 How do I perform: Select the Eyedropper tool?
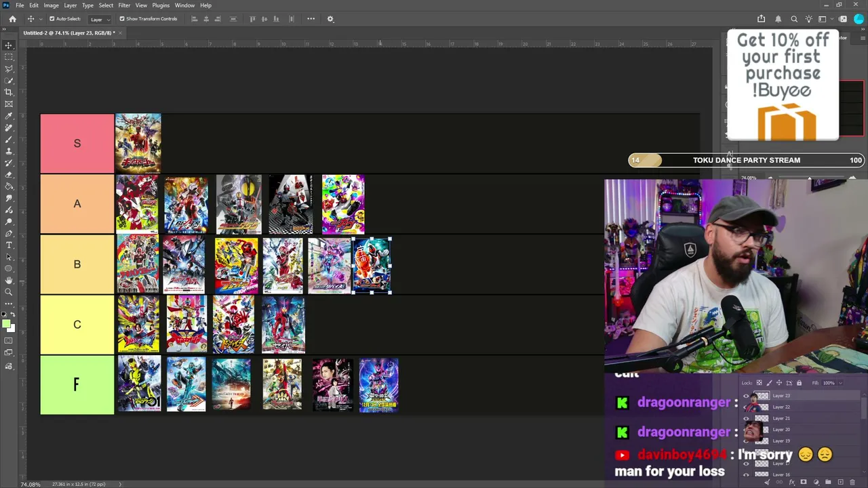pos(9,116)
